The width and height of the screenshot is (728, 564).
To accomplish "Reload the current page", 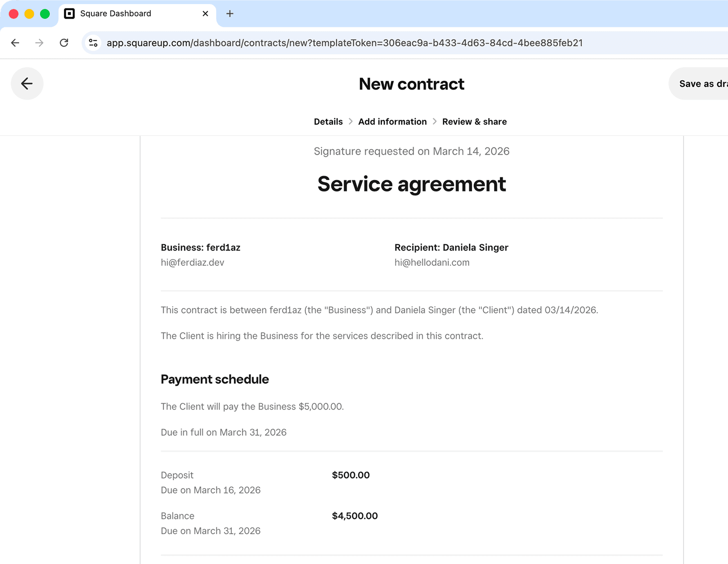I will 64,42.
